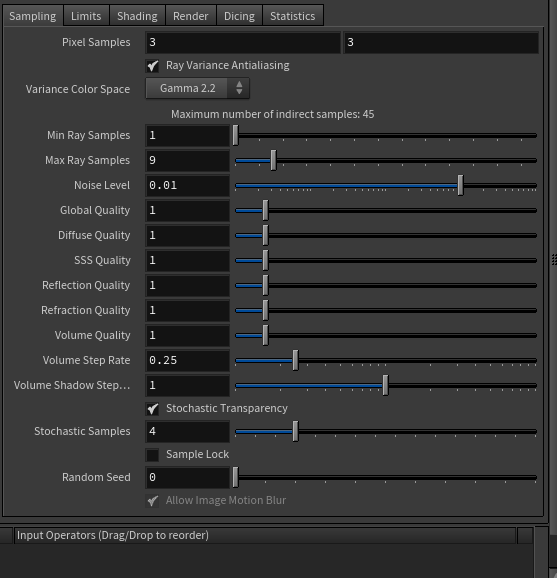Disable Stochastic Transparency checkbox

152,409
